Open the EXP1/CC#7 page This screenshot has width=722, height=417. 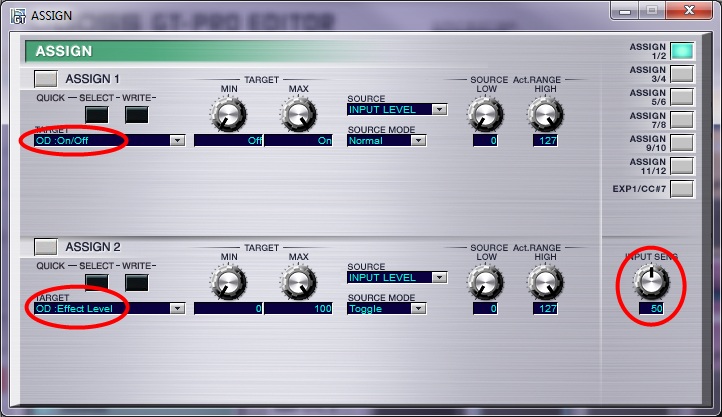(682, 188)
